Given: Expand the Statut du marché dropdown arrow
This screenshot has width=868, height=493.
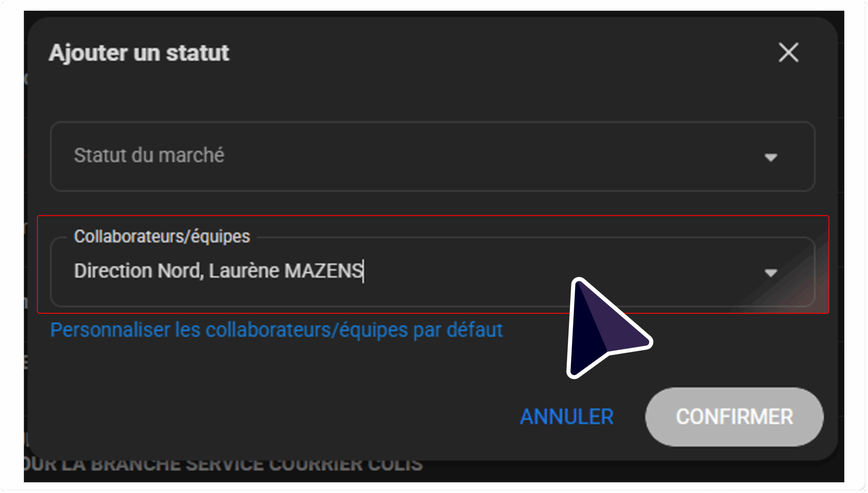Looking at the screenshot, I should (x=771, y=157).
